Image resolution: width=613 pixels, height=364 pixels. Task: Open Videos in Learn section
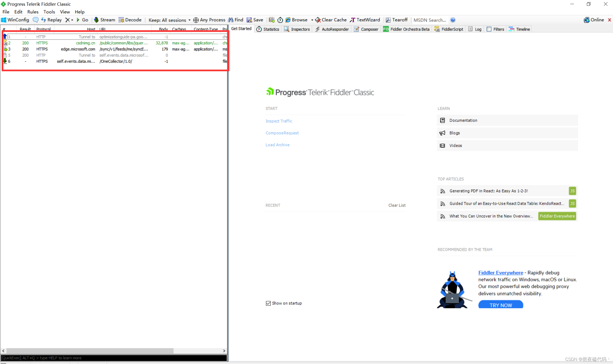coord(507,145)
